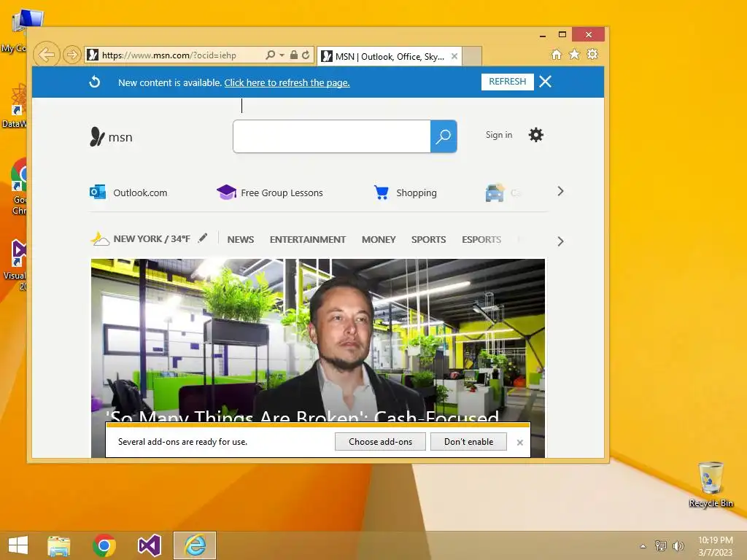Launch Visual Studio from the taskbar
The image size is (747, 560).
pyautogui.click(x=149, y=545)
